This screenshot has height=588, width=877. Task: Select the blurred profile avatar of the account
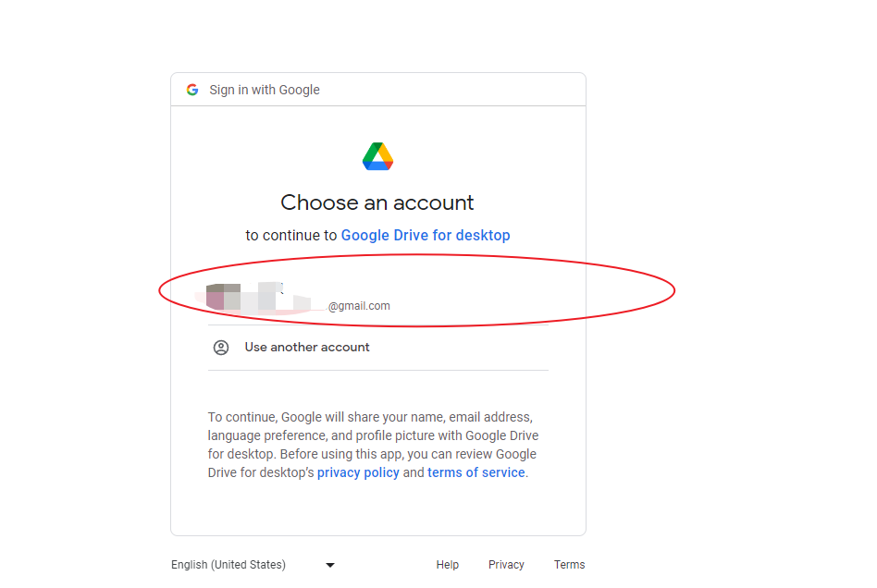coord(223,297)
